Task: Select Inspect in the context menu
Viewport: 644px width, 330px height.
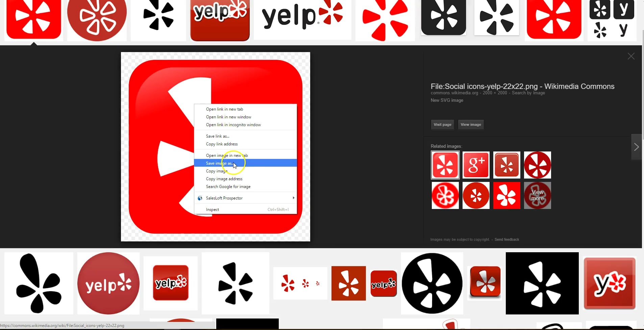Action: click(x=245, y=209)
